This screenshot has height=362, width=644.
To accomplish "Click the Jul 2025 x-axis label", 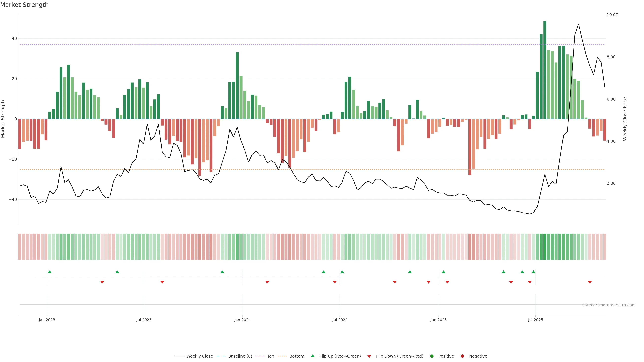I will [x=535, y=320].
